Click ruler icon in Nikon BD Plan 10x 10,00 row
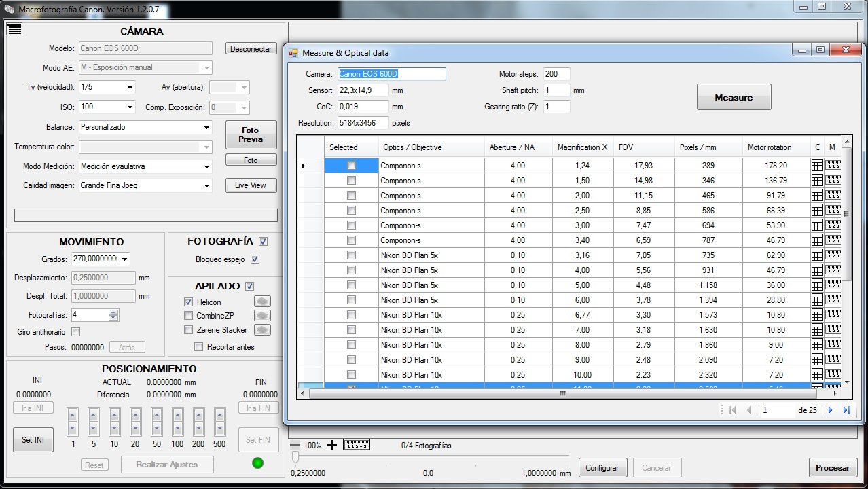The width and height of the screenshot is (868, 489). click(833, 374)
